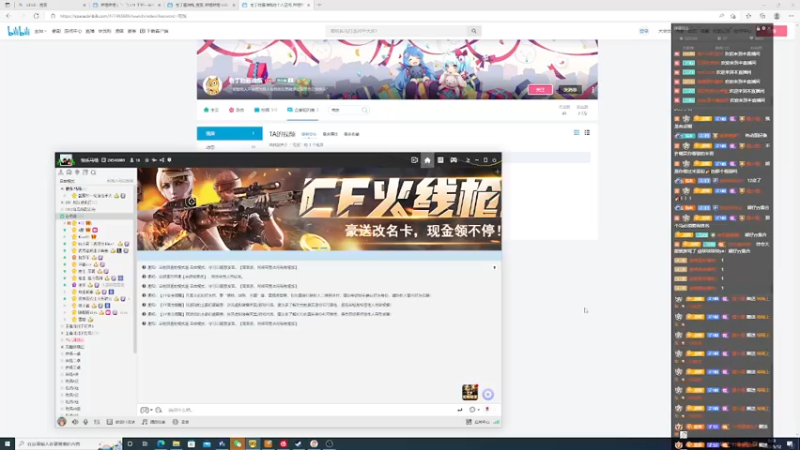The width and height of the screenshot is (800, 450).
Task: Select the highlighted current sub-channel in YY
Action: 96,216
